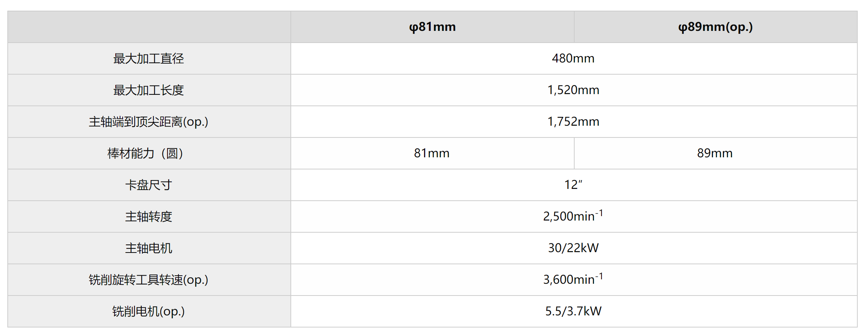868x333 pixels.
Task: Click the 1,520mm value cell
Action: coord(573,90)
